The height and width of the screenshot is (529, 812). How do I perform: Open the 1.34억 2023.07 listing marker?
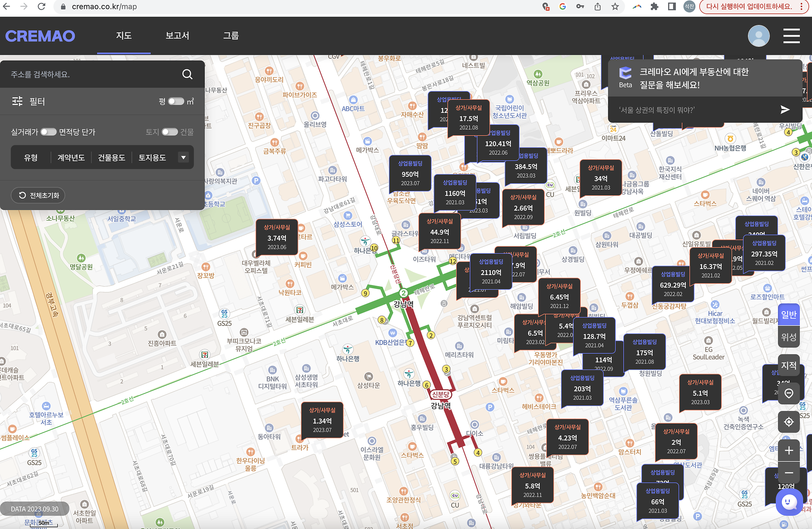322,420
